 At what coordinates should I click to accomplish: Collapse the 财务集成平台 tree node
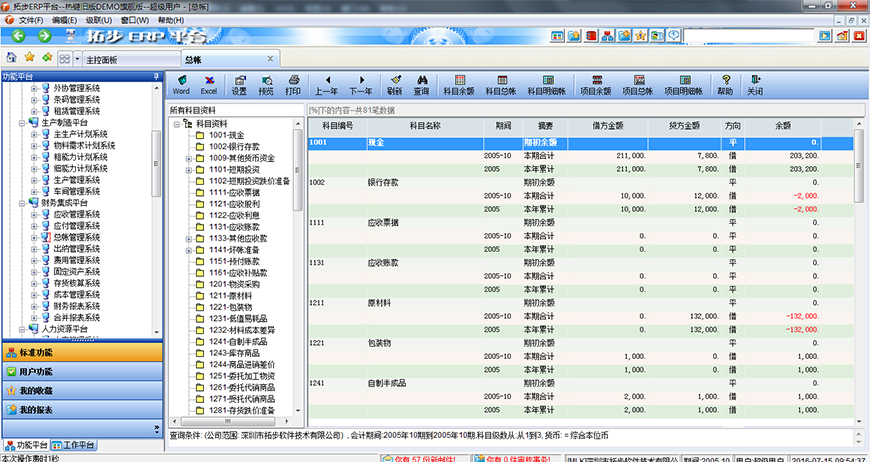pyautogui.click(x=21, y=203)
